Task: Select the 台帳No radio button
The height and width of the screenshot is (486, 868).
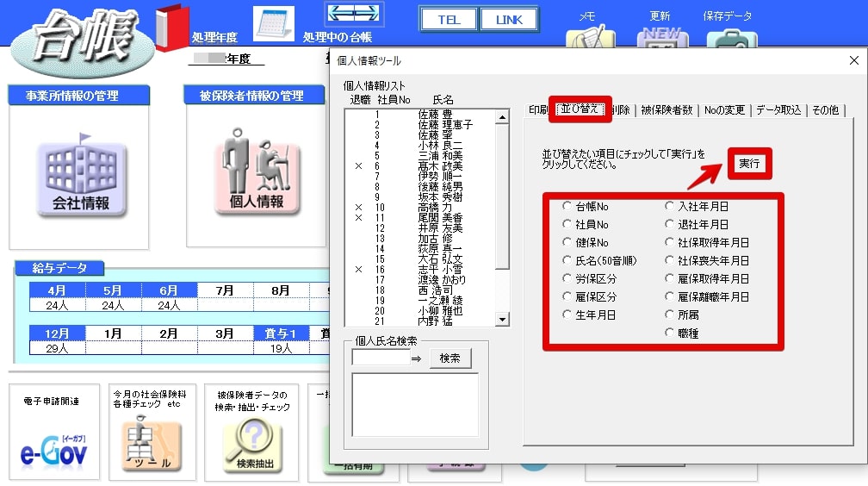Action: pos(567,206)
